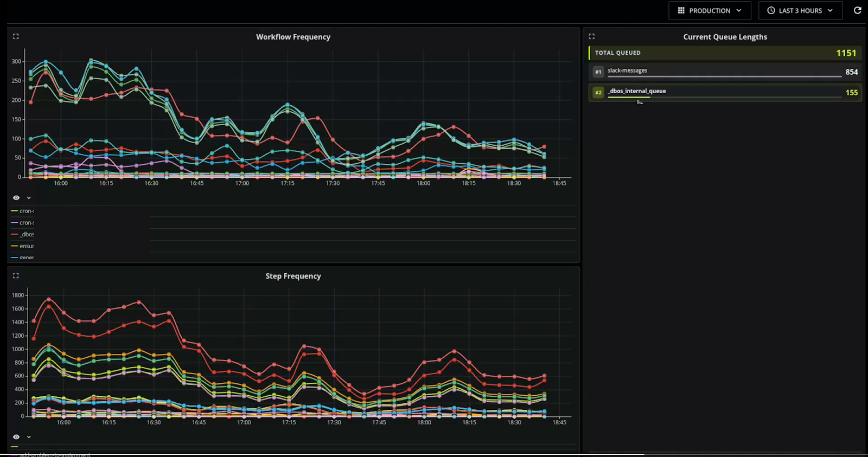Expand the Step Frequency panel to fullscreen

(x=16, y=275)
